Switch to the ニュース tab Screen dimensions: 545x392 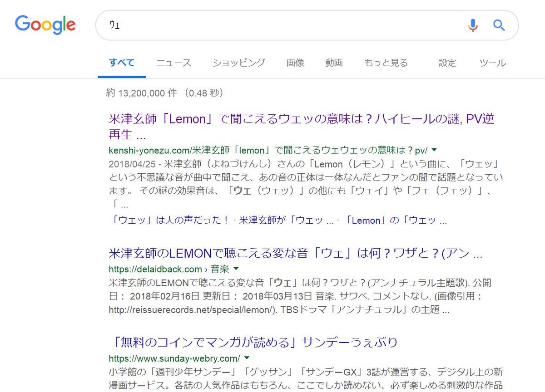[174, 63]
